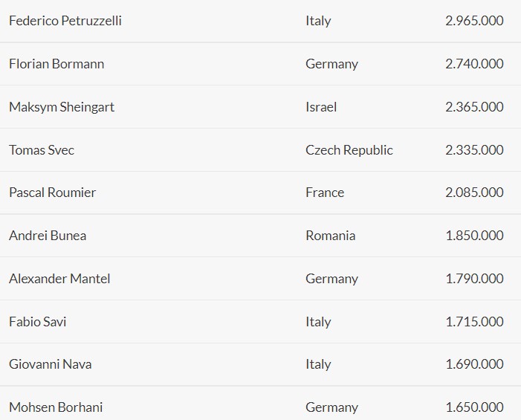Click the Andrei Bunea entry

(x=48, y=236)
